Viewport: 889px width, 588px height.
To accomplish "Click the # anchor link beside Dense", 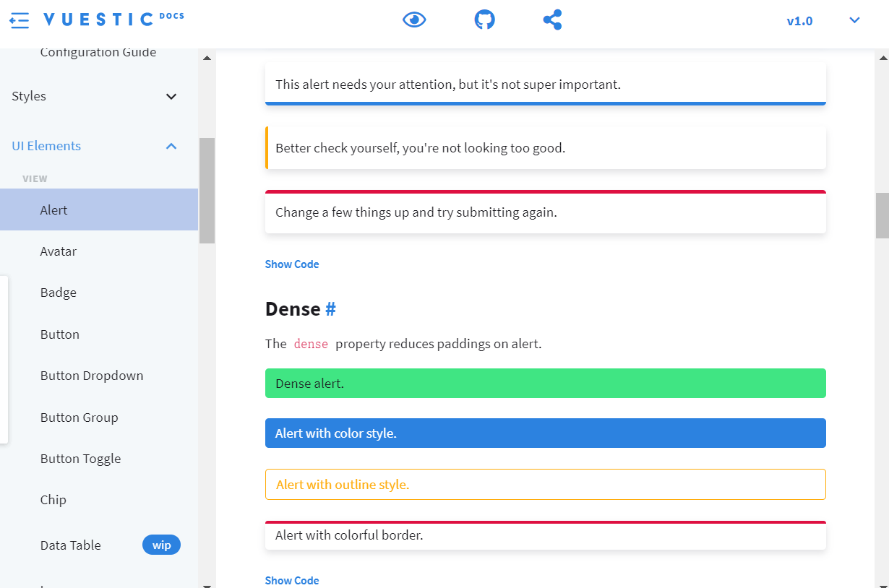I will pyautogui.click(x=330, y=309).
